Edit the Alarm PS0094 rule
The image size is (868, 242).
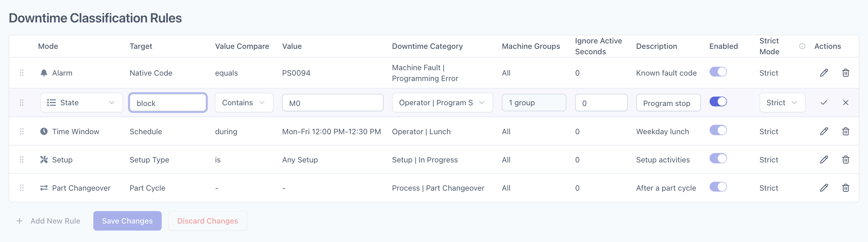coord(824,73)
